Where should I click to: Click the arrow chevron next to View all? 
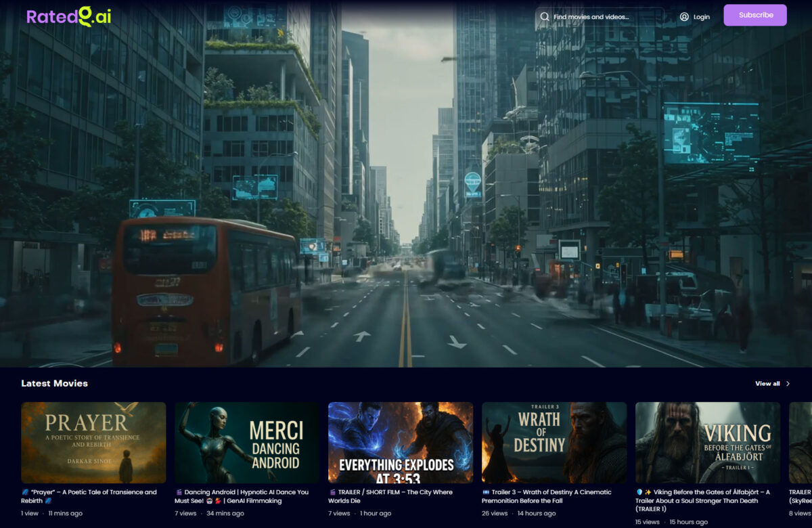[788, 384]
